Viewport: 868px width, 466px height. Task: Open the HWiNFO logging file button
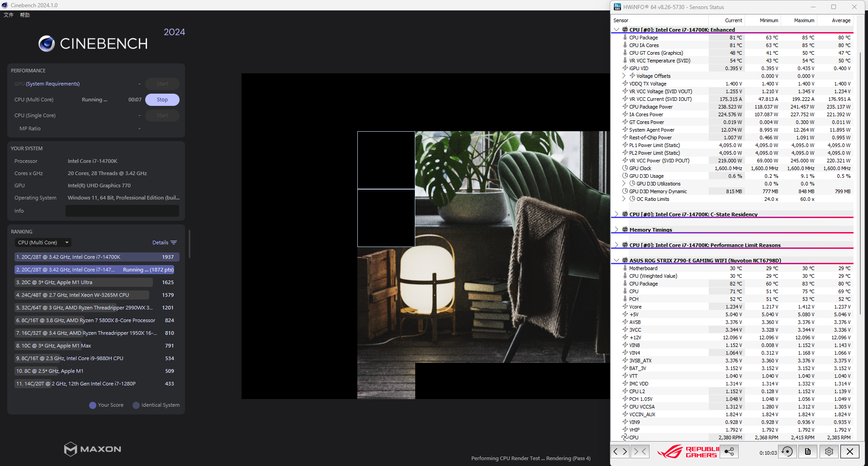pyautogui.click(x=808, y=451)
